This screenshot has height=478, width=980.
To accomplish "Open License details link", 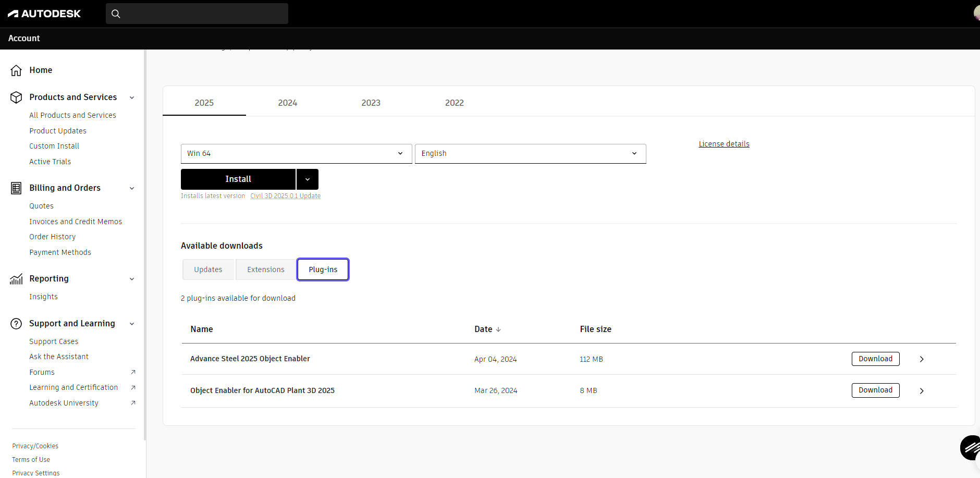I will tap(724, 144).
